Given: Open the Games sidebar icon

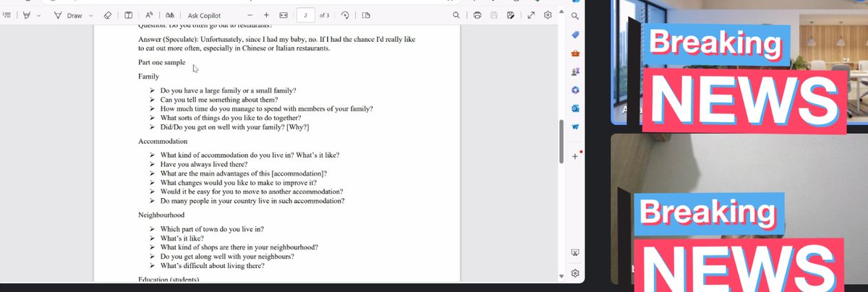Looking at the screenshot, I should tap(575, 72).
